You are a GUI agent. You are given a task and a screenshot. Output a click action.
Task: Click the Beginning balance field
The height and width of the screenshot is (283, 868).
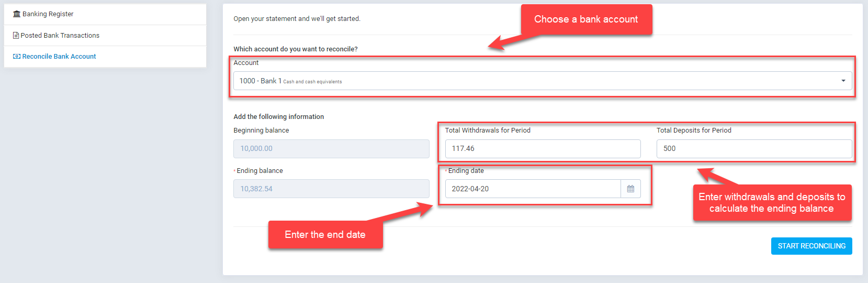(331, 149)
